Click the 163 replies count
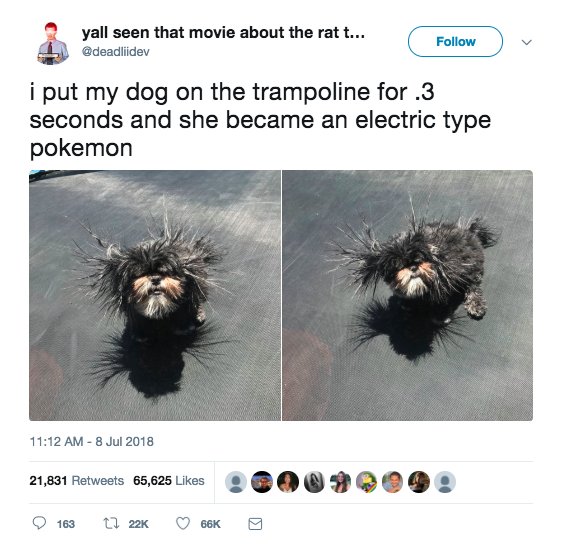Viewport: 562px width, 555px height. click(66, 524)
